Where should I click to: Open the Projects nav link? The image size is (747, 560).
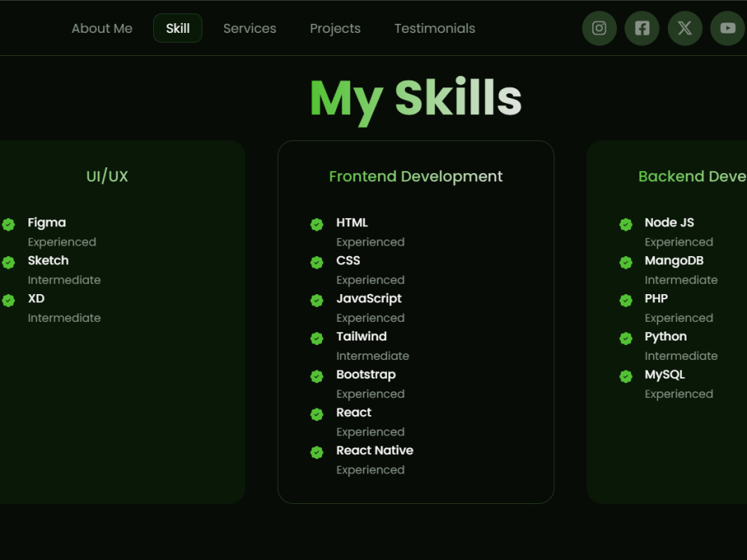[335, 28]
